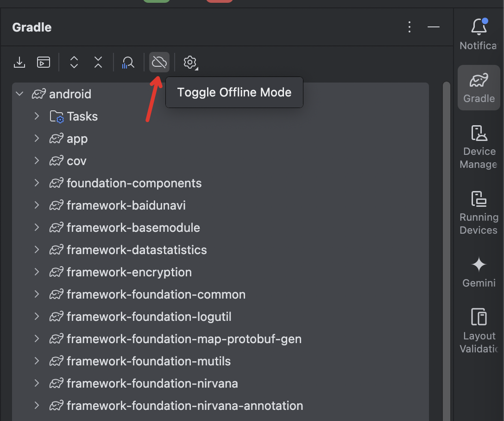The width and height of the screenshot is (504, 421).
Task: Expand the framework-foundation-logutil module
Action: 37,317
